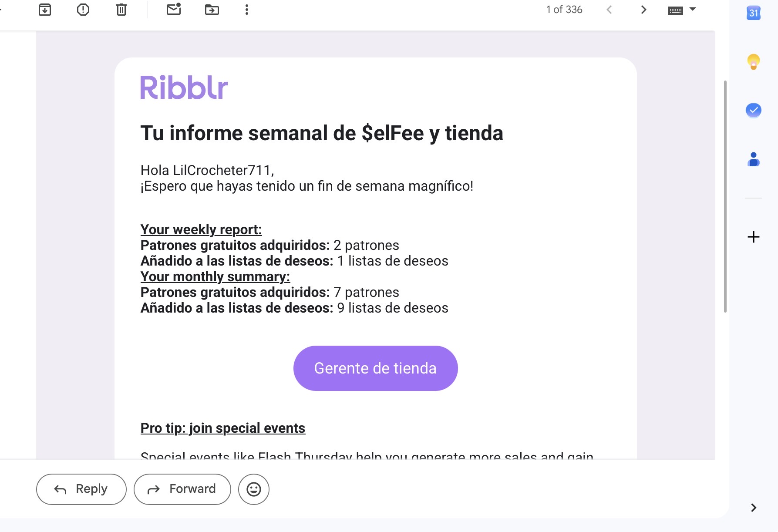Collapse the side panel chevron
Image resolution: width=778 pixels, height=532 pixels.
click(x=754, y=508)
